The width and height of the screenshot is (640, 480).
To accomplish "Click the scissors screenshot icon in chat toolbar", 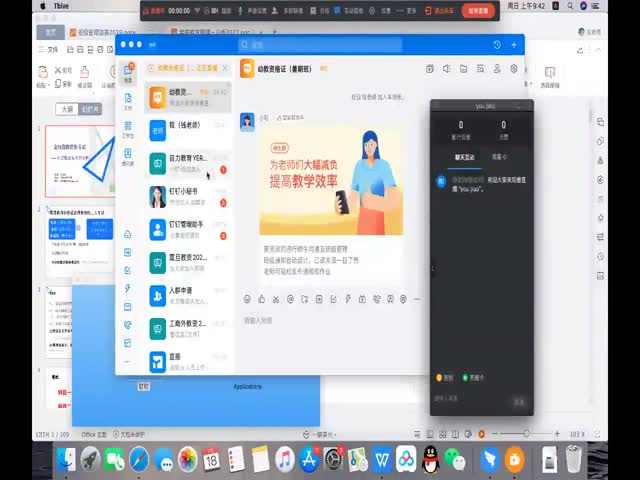I will pyautogui.click(x=276, y=299).
